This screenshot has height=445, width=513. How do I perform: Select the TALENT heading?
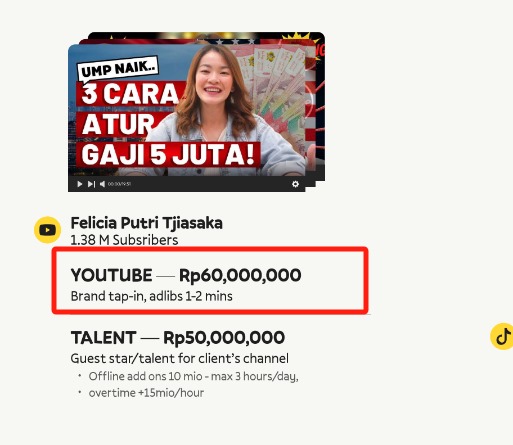click(x=103, y=338)
